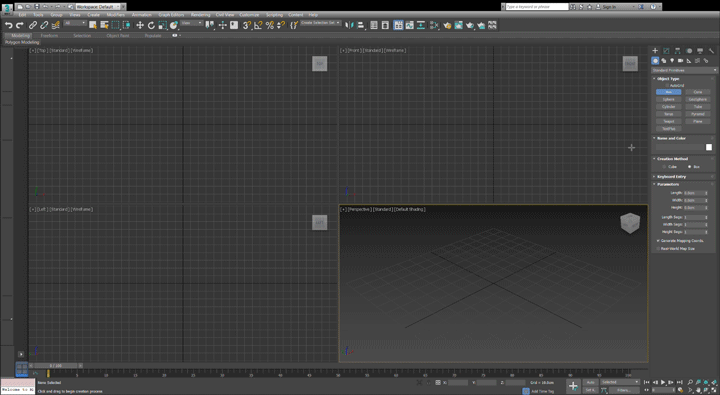The image size is (720, 395).
Task: Click the Play Animation button
Action: (663, 382)
